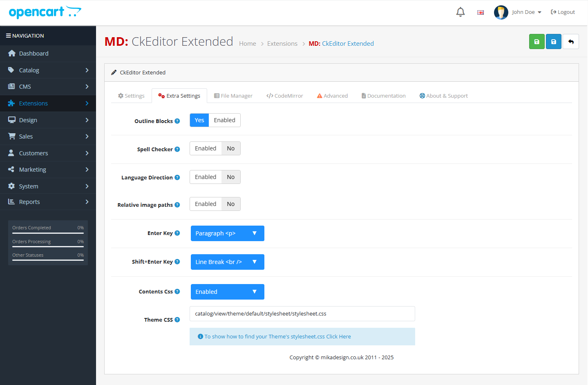
Task: Open the File Manager tab
Action: [233, 96]
